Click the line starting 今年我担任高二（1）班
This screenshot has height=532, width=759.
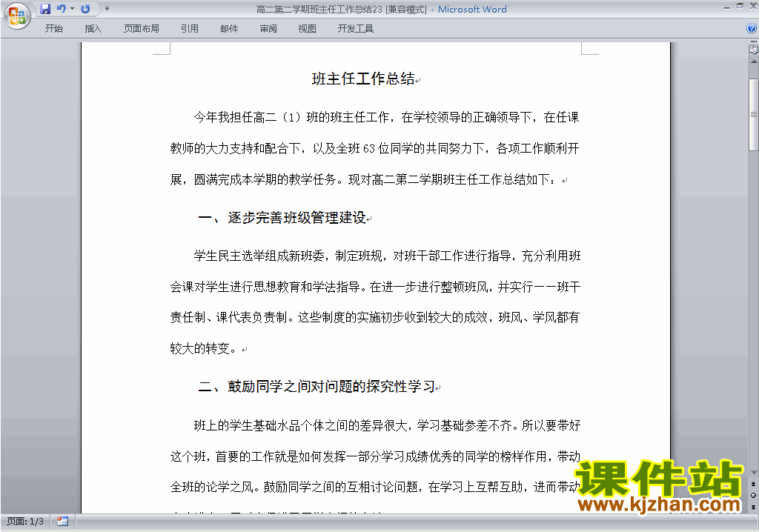click(x=386, y=117)
